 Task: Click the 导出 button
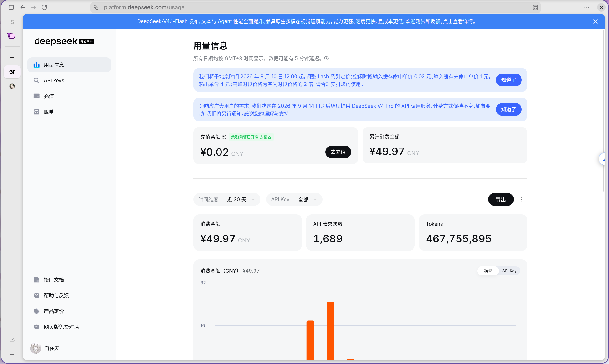click(501, 199)
